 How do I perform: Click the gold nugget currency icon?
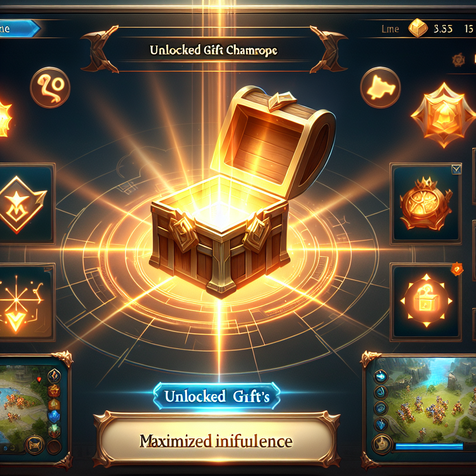coord(418,28)
